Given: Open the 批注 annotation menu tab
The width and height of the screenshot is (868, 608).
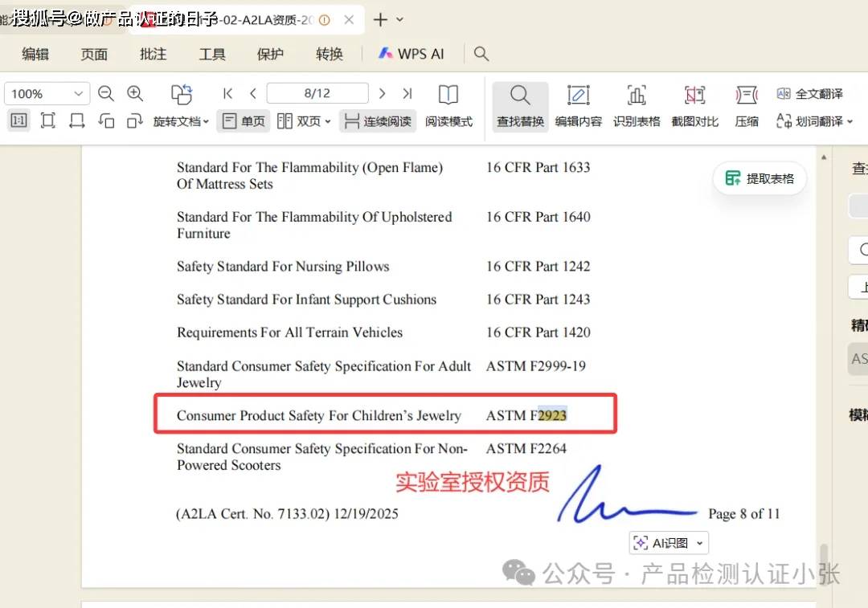Looking at the screenshot, I should [153, 54].
